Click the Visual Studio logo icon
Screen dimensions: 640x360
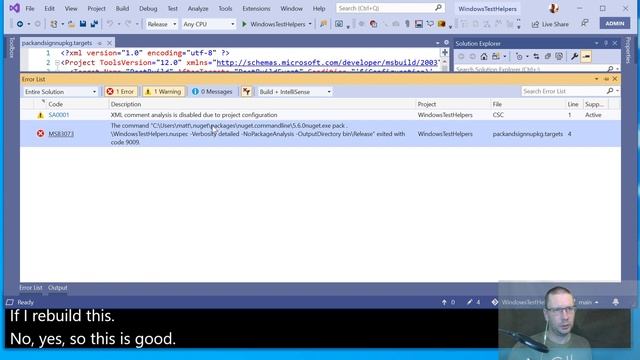pos(14,8)
